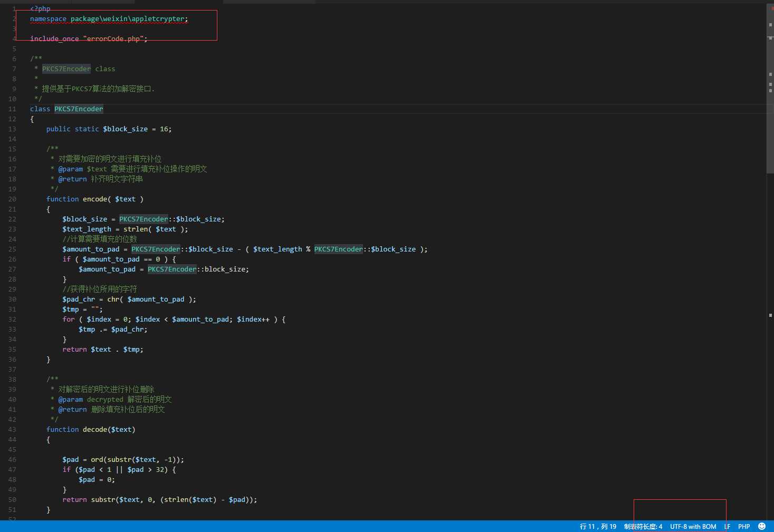Click the "return $text . $tmp;" statement
Viewport: 774px width, 532px height.
pyautogui.click(x=102, y=350)
